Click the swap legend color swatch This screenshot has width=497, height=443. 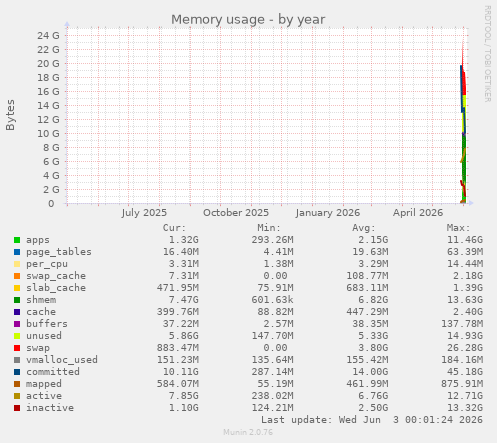[x=17, y=348]
